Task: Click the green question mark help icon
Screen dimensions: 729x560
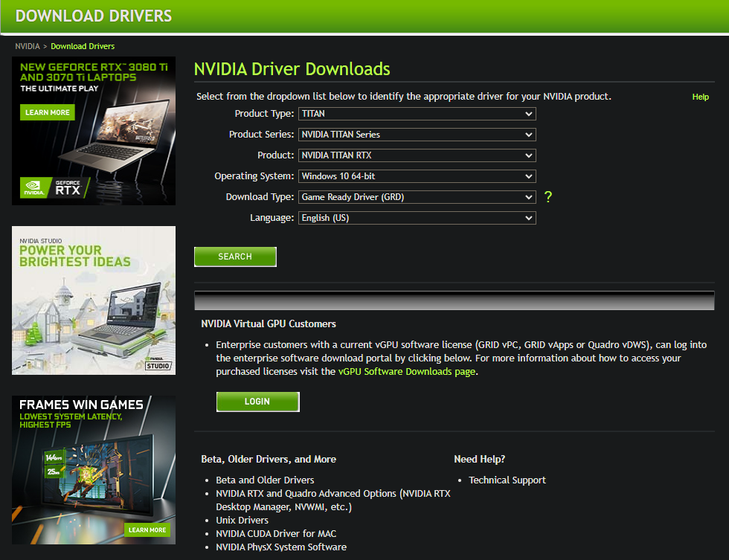Action: coord(548,197)
